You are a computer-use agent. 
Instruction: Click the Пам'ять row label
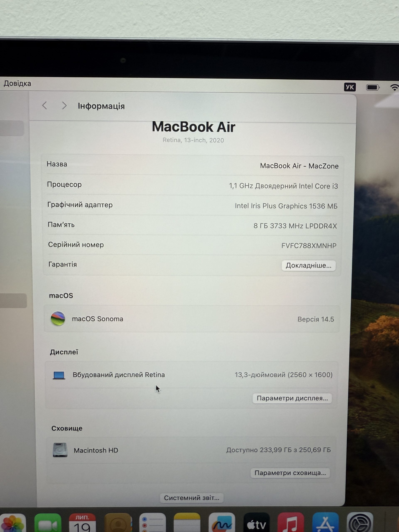[61, 225]
